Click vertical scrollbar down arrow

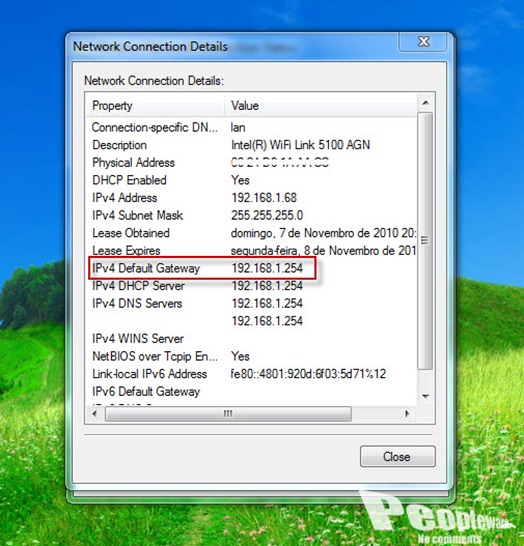[425, 396]
